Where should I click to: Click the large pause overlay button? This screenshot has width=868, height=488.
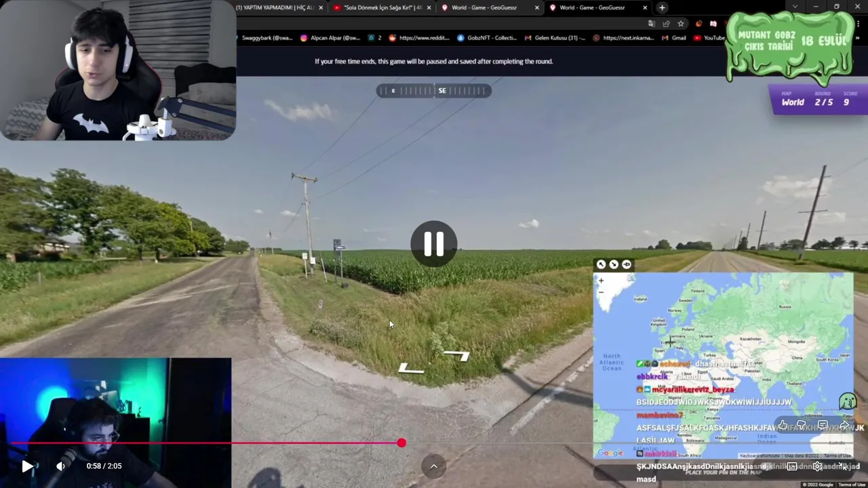click(434, 244)
